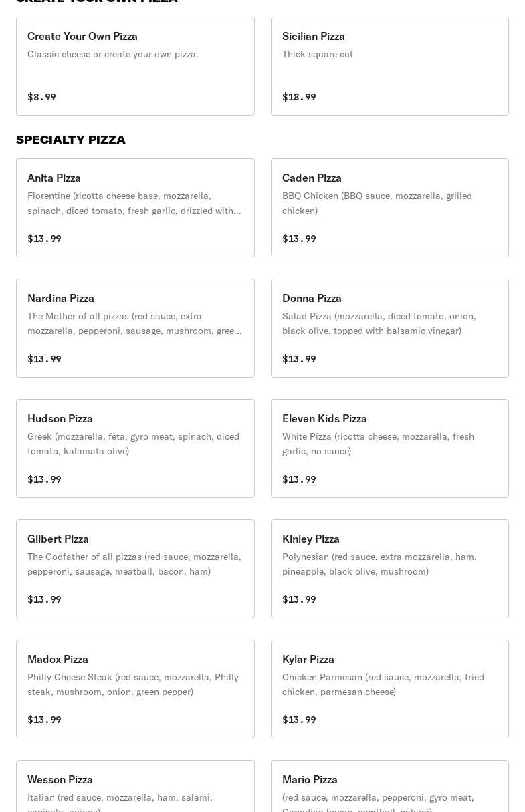This screenshot has width=525, height=812.
Task: Click the $18.99 price on Sicilian Pizza
Action: pos(299,97)
